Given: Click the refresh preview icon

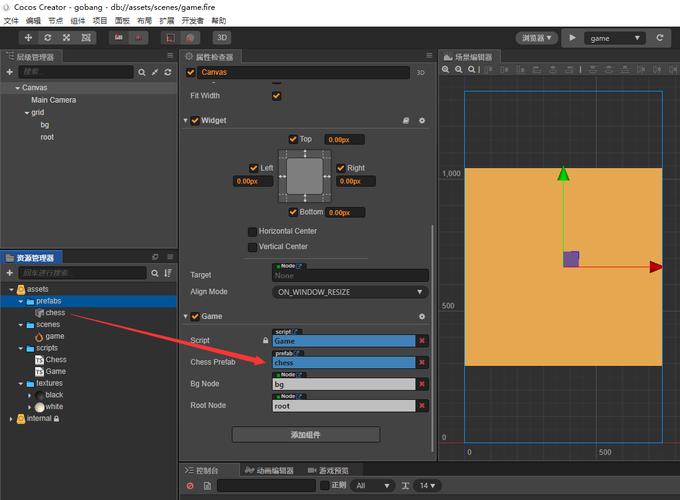Looking at the screenshot, I should pos(660,38).
